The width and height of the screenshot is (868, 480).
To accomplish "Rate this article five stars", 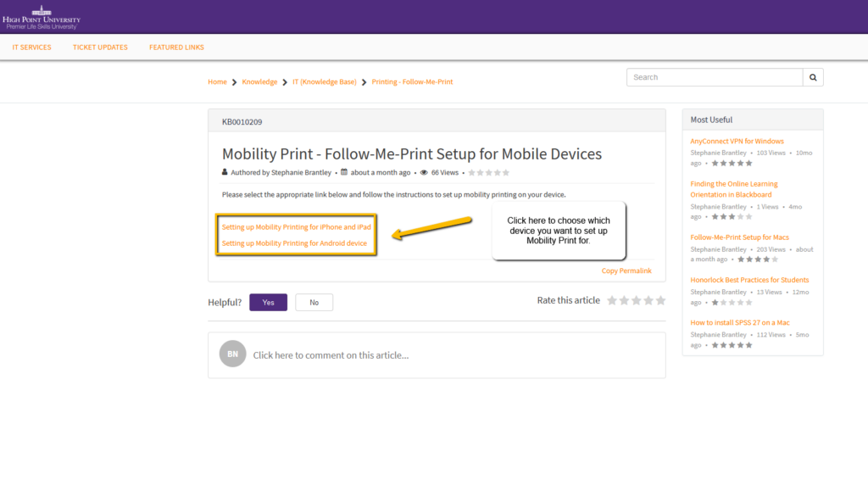I will click(x=661, y=300).
